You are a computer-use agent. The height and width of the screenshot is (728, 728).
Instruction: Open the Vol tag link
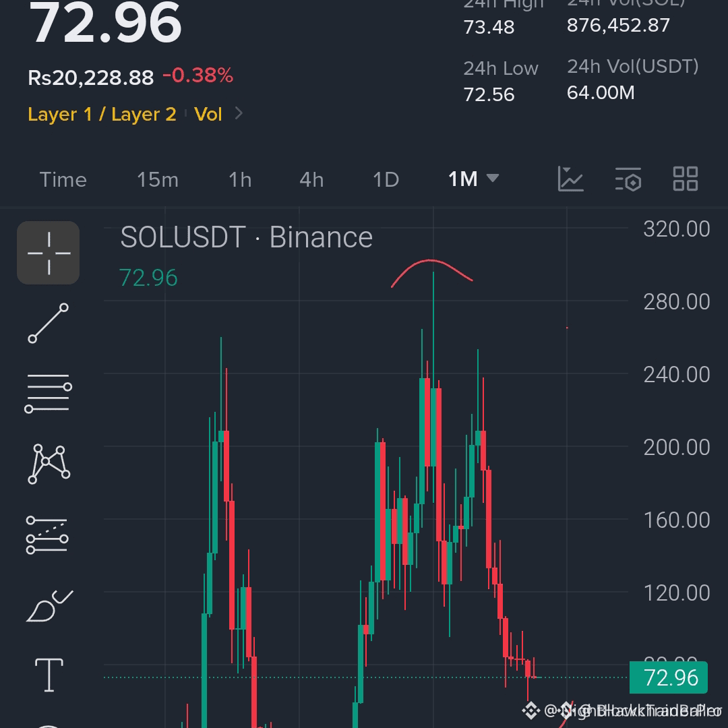(208, 114)
